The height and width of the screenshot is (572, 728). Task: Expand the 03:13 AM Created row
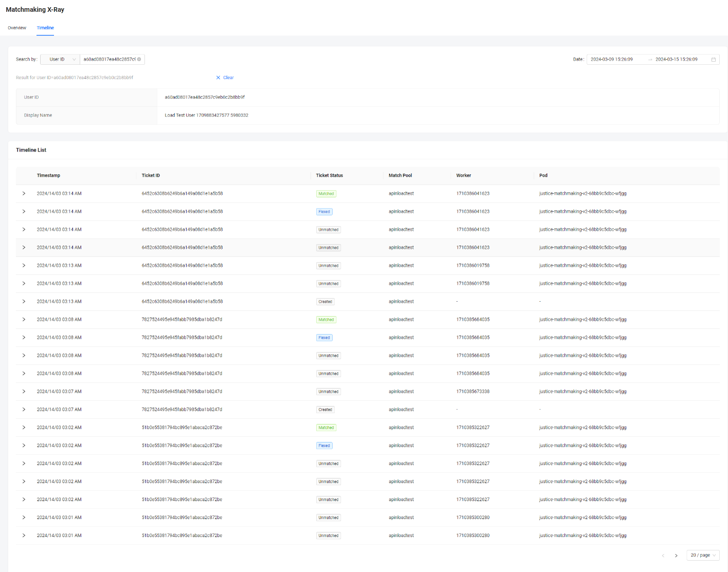click(x=24, y=302)
